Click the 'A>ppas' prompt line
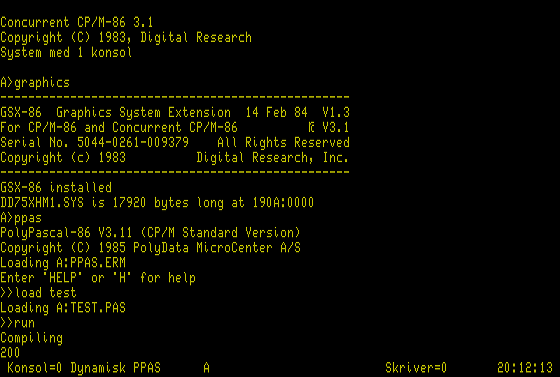This screenshot has width=560, height=377. click(21, 218)
